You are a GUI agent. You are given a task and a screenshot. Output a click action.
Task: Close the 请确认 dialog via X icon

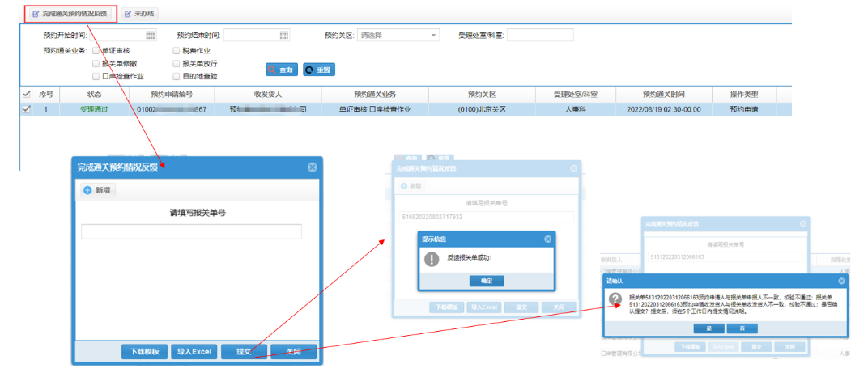click(x=842, y=281)
